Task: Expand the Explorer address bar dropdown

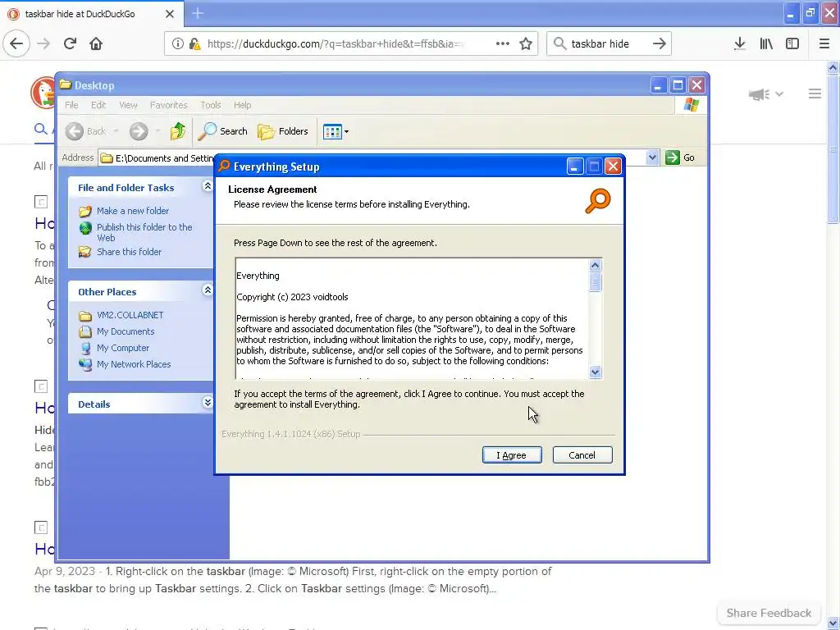Action: [x=652, y=157]
